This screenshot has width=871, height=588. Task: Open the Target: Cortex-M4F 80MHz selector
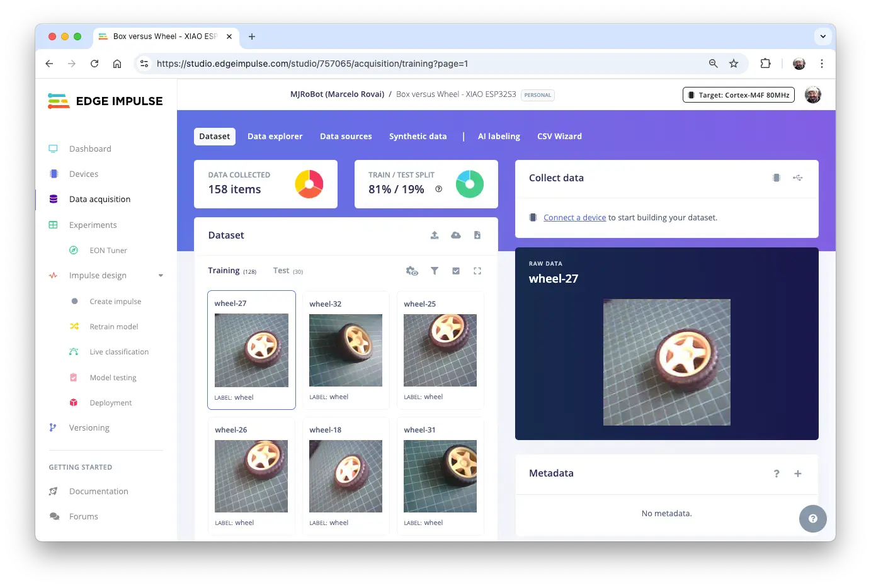[738, 95]
